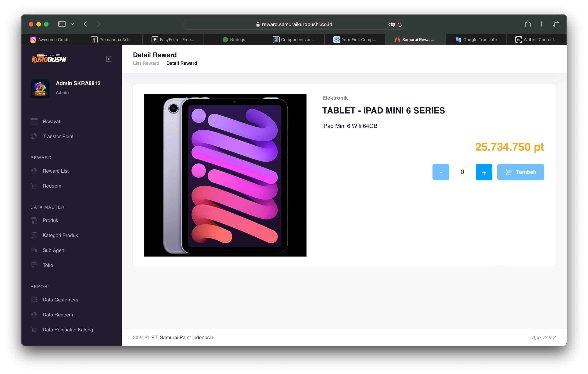588x374 pixels.
Task: Click "PT. Samurai Paint Indonesia." footer text
Action: [183, 337]
